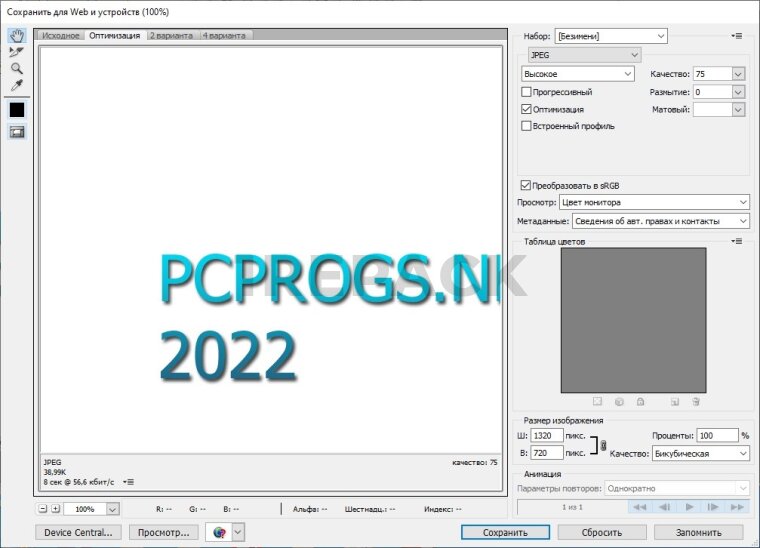
Task: Toggle Преобразовать в sRGB checkbox
Action: (x=526, y=185)
